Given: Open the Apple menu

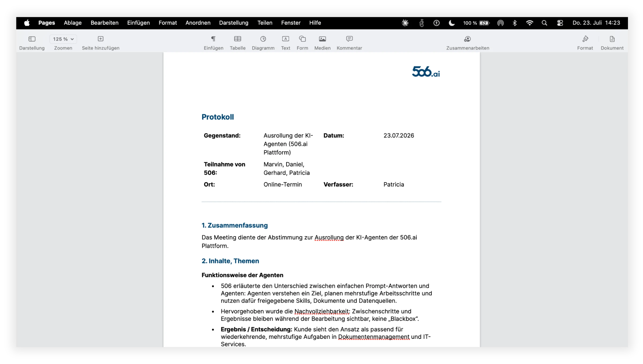Looking at the screenshot, I should [x=27, y=23].
